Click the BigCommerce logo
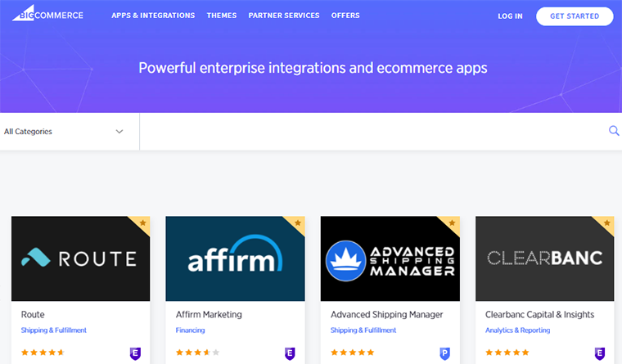The image size is (622, 364). click(47, 13)
